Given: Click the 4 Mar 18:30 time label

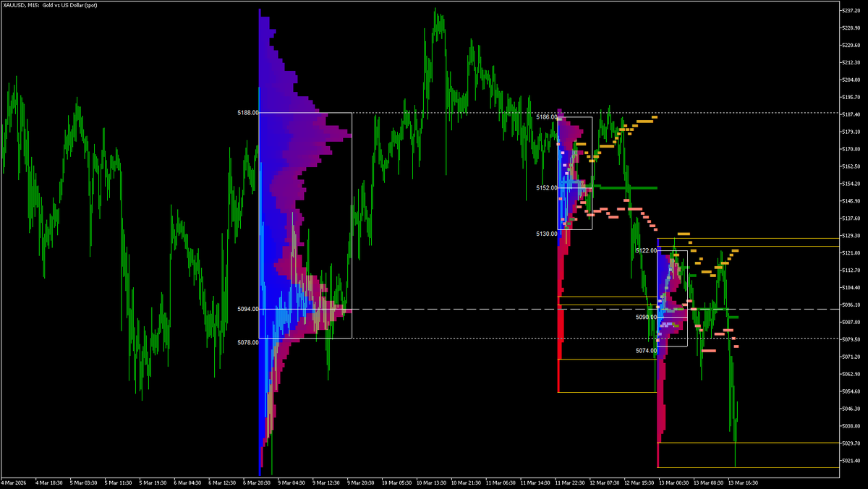Looking at the screenshot, I should pos(49,482).
